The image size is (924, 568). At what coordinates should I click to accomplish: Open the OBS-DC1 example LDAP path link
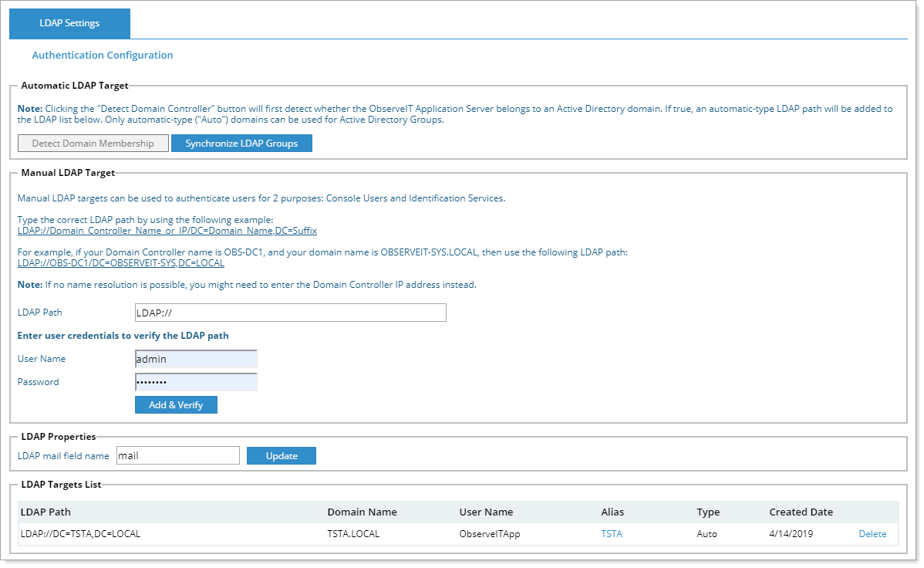coord(121,263)
